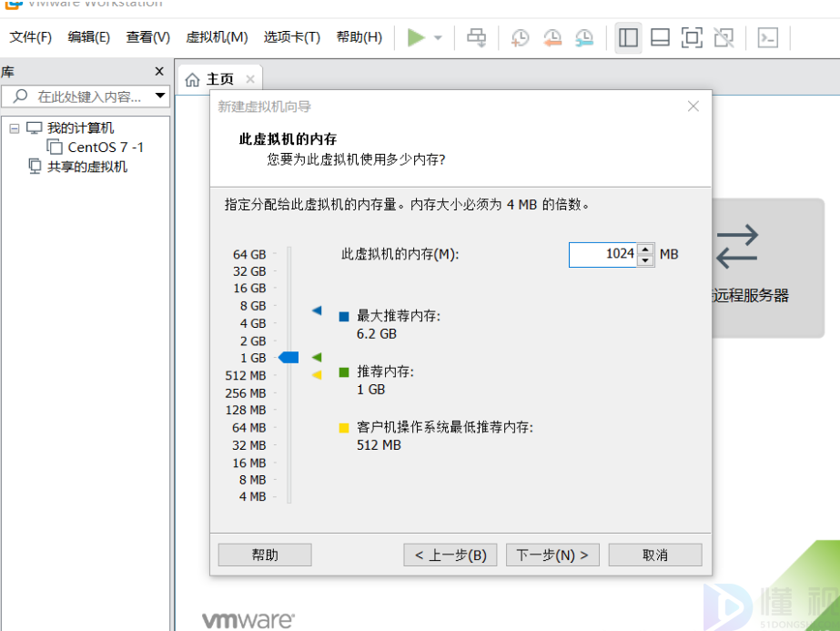The image size is (840, 631).
Task: Take a snapshot of the virtual machine
Action: pos(520,37)
